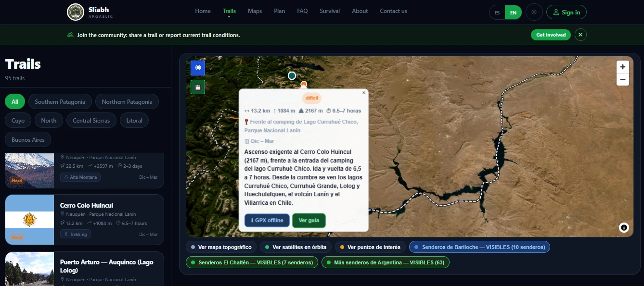Screen dimensions: 644x286
Task: Open the Cerro Colo Huincul trail card thumbnail
Action: click(30, 220)
